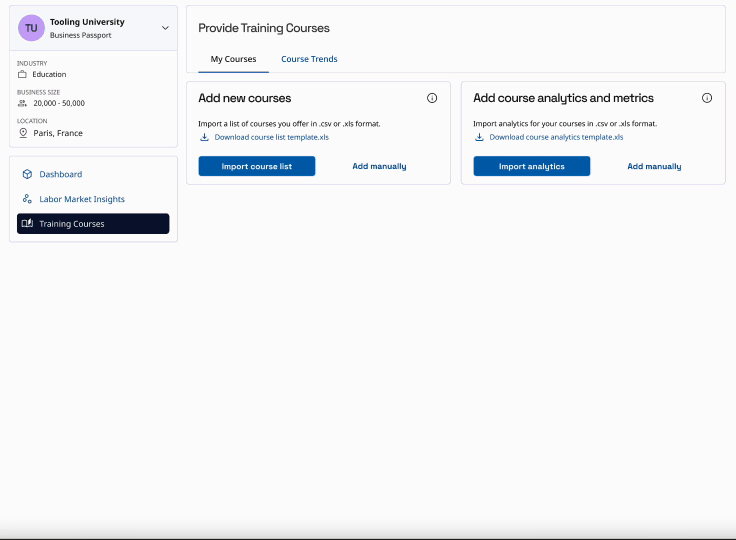The height and width of the screenshot is (540, 736).
Task: Show info for course analytics and metrics
Action: tap(707, 98)
